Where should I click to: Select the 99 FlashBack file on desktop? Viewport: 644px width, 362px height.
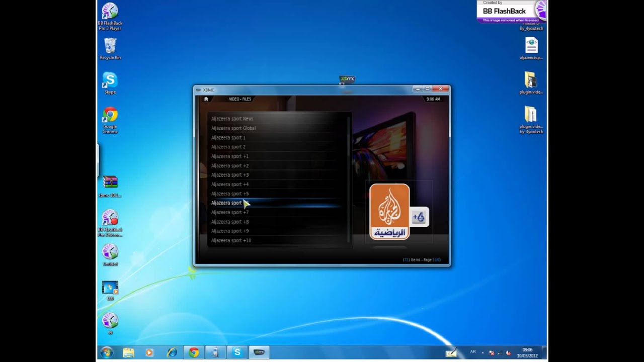(x=110, y=323)
